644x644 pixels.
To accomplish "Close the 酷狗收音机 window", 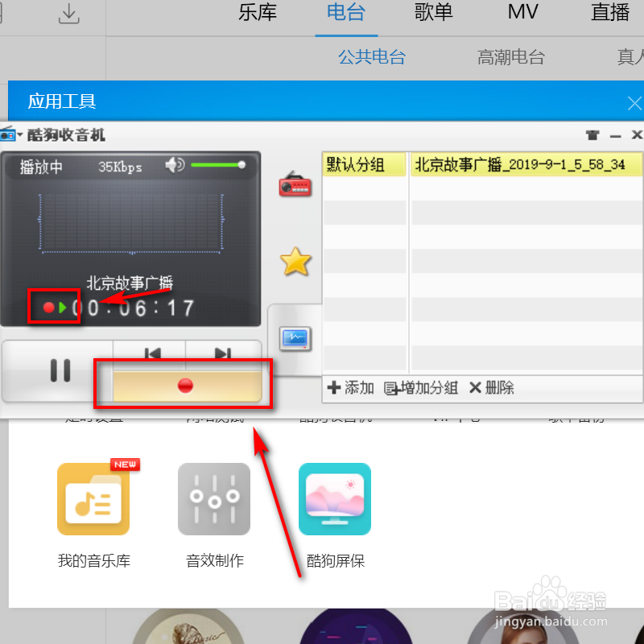I will [x=637, y=134].
